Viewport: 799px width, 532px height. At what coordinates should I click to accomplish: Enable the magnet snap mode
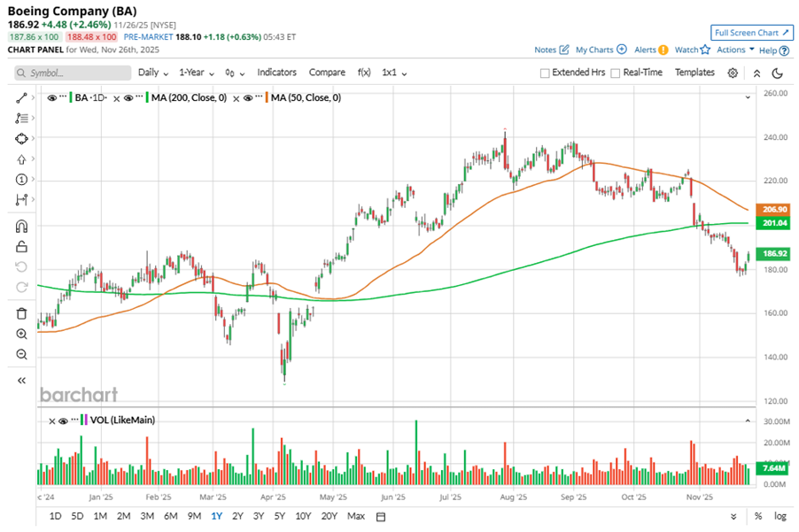(x=21, y=226)
